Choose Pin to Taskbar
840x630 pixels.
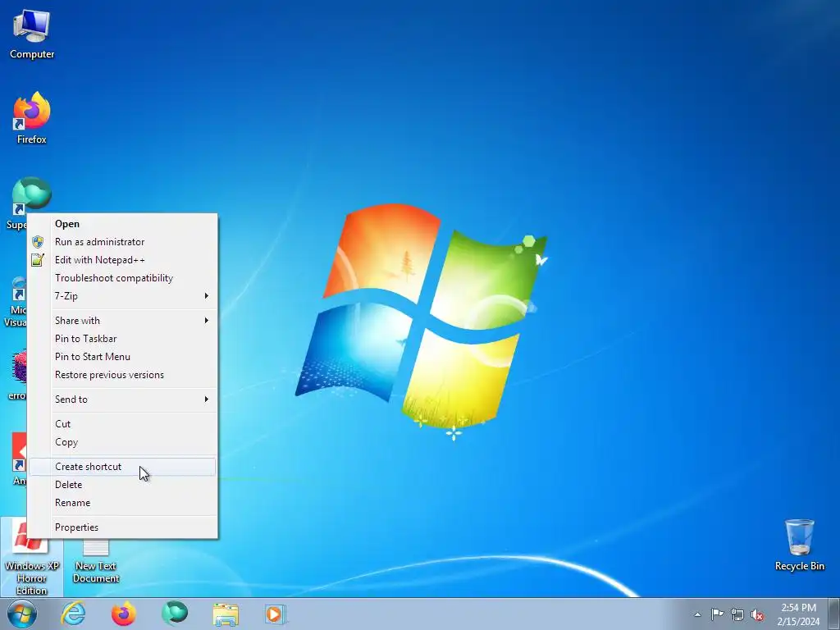tap(123, 339)
